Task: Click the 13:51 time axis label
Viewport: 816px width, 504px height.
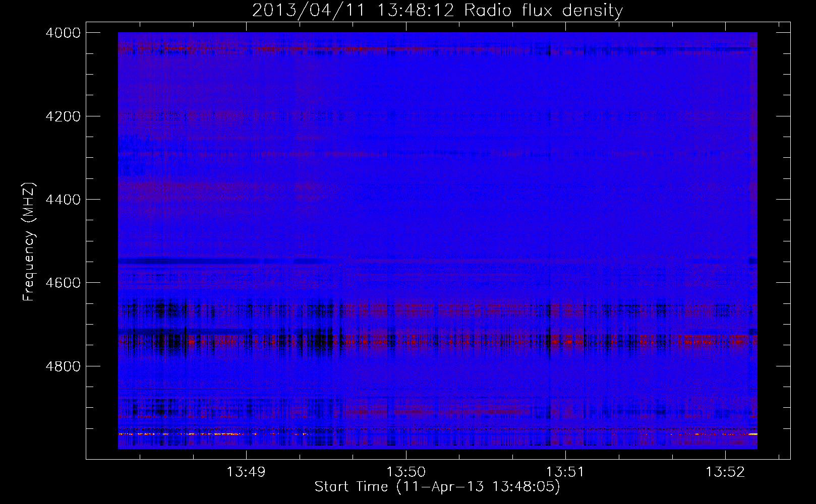Action: tap(565, 472)
